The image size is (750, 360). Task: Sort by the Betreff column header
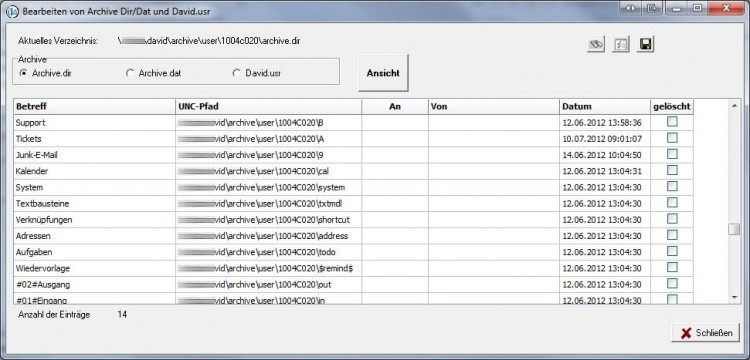94,107
